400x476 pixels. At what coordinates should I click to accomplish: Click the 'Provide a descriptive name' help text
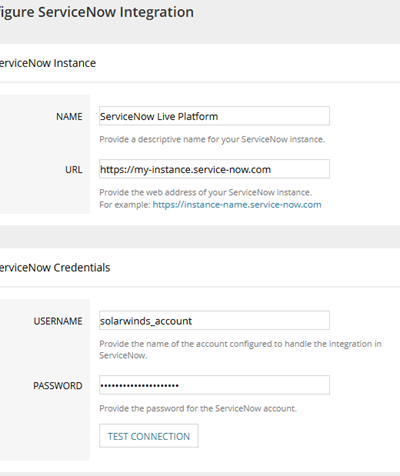[212, 139]
